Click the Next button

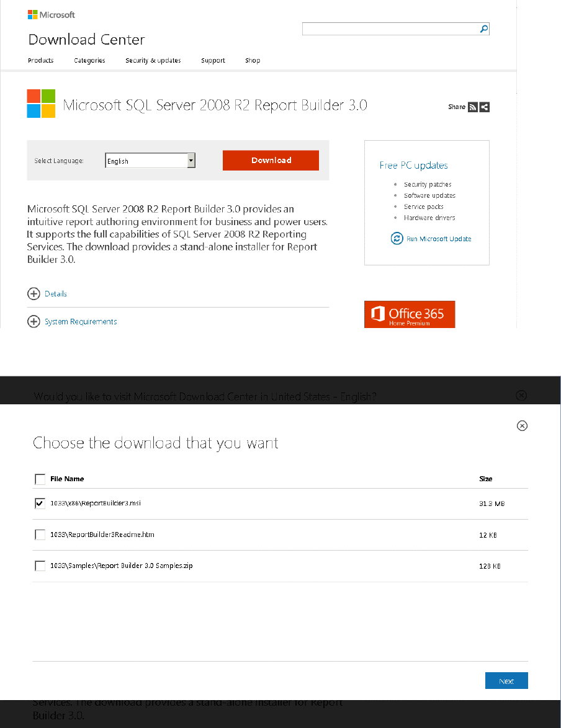506,681
